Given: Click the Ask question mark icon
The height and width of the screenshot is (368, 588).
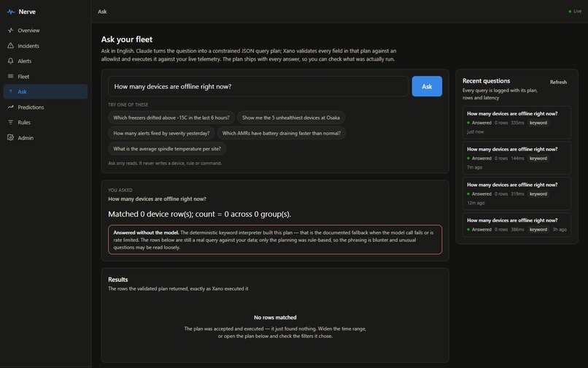Looking at the screenshot, I should pyautogui.click(x=10, y=91).
